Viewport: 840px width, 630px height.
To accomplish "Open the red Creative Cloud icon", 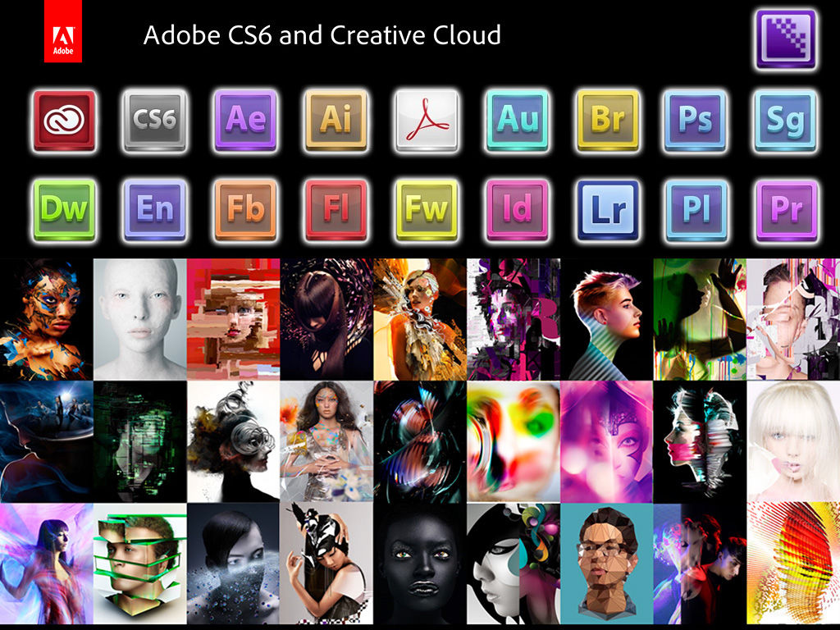I will click(64, 121).
